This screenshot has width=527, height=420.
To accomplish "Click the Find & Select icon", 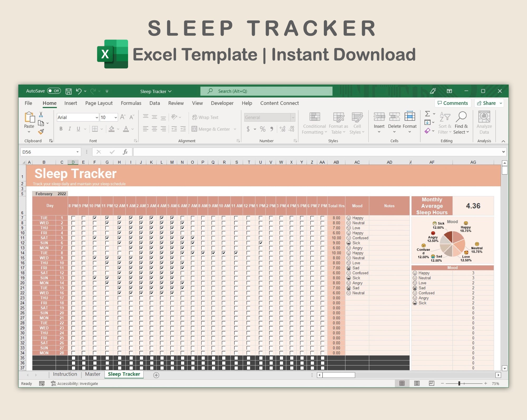I will click(x=461, y=123).
